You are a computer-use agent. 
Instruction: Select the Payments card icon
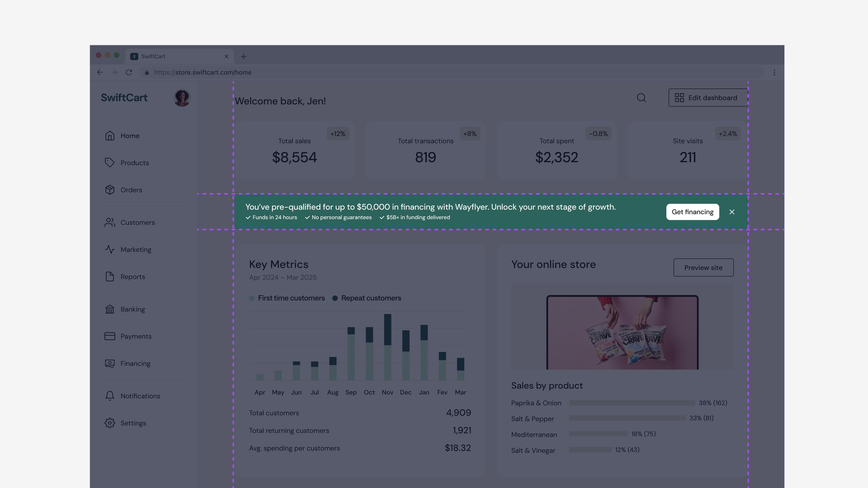pyautogui.click(x=109, y=336)
